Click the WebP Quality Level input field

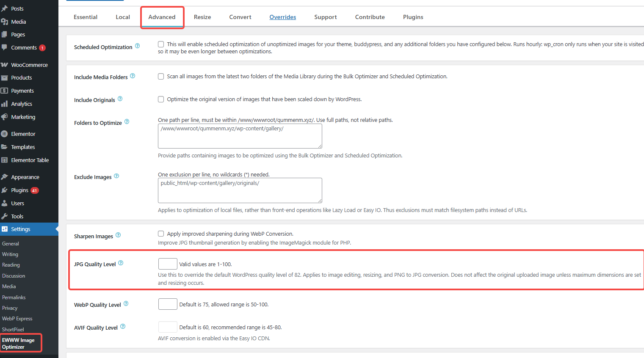coord(168,304)
